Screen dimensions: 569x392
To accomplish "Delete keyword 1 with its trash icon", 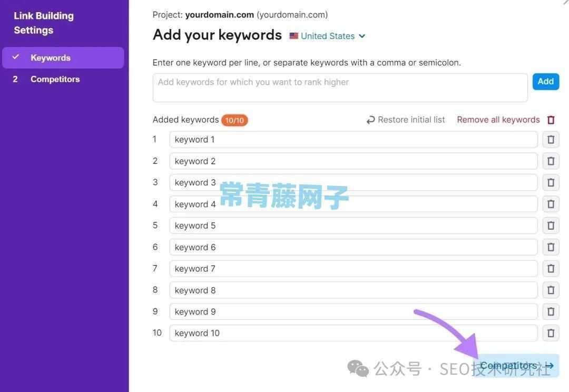I will [551, 140].
